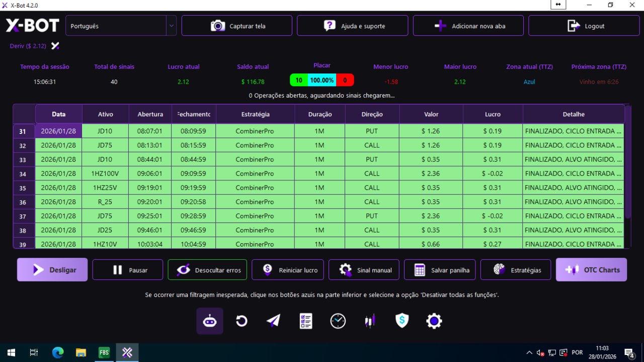
Task: Open the checklist icon in bottom bar
Action: (x=306, y=321)
